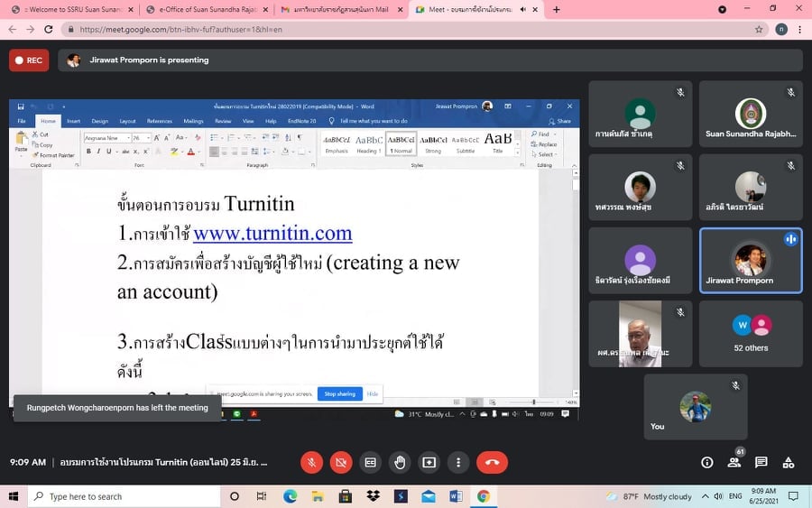Screen dimensions: 812x508
Task: Click the Present now icon
Action: click(x=429, y=462)
